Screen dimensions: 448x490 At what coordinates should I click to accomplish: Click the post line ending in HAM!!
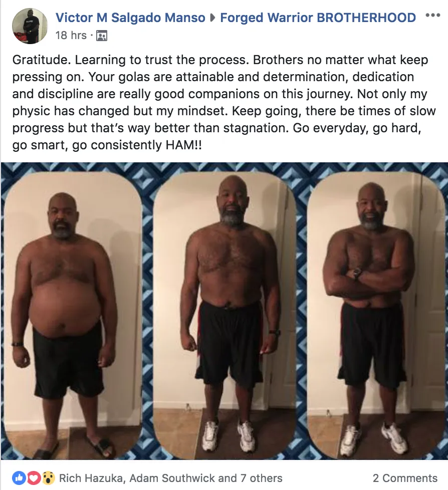click(107, 145)
